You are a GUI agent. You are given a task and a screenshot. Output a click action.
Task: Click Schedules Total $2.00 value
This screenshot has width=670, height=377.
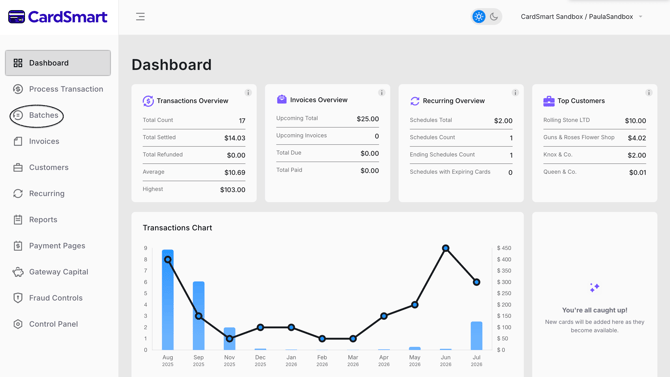503,121
